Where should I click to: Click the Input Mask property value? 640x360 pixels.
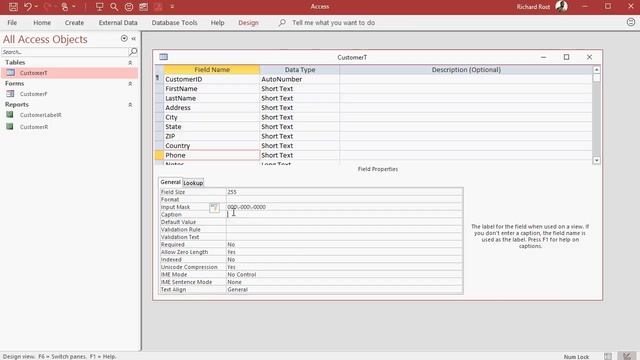click(x=344, y=207)
